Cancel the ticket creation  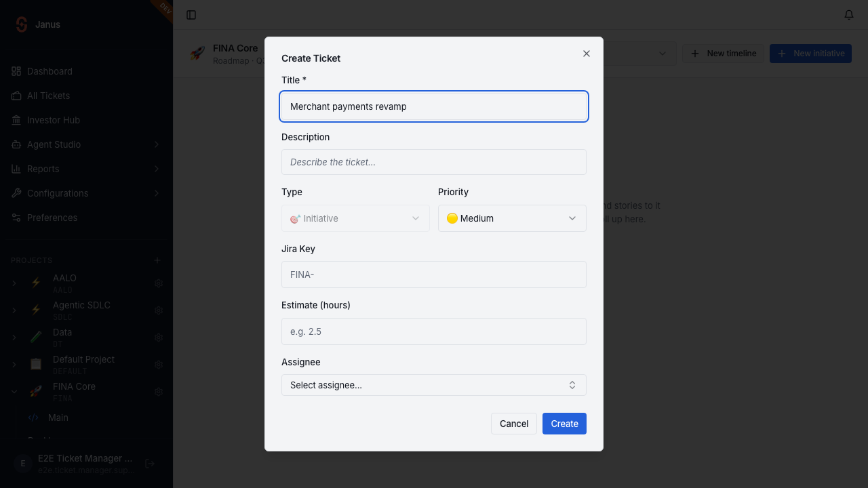click(x=514, y=424)
